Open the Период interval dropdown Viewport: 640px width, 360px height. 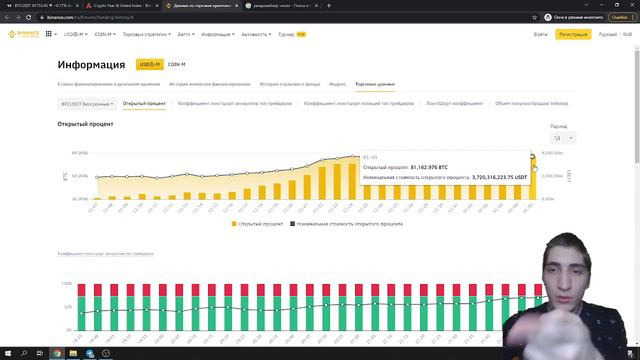(562, 138)
